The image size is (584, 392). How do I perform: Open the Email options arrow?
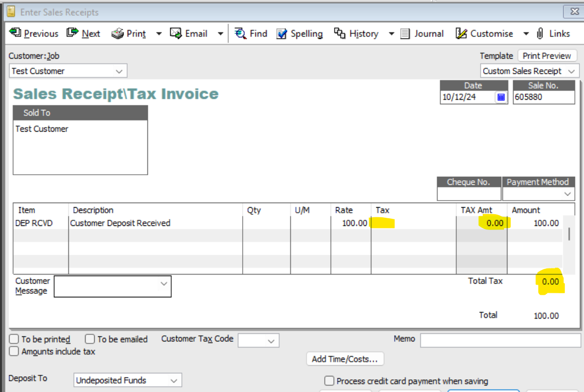pyautogui.click(x=220, y=34)
